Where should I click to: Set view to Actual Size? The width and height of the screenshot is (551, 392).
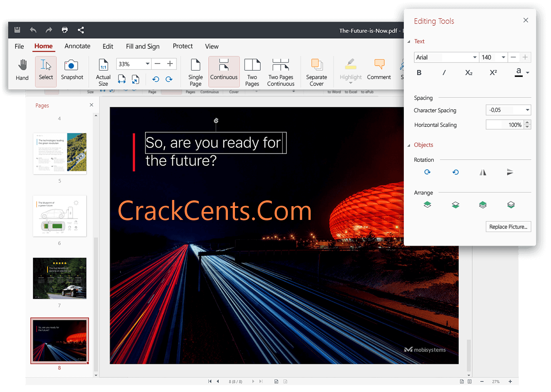click(103, 72)
